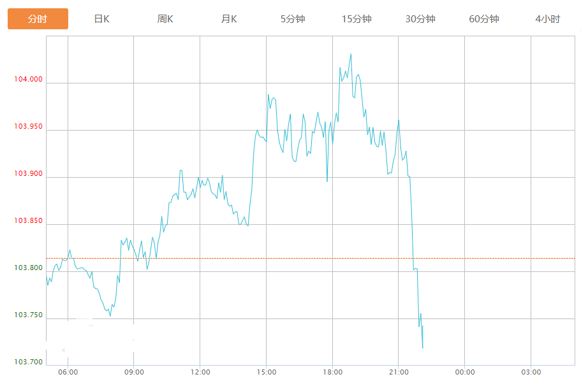Click the 21:00 time axis label
This screenshot has width=588, height=379.
tap(399, 372)
